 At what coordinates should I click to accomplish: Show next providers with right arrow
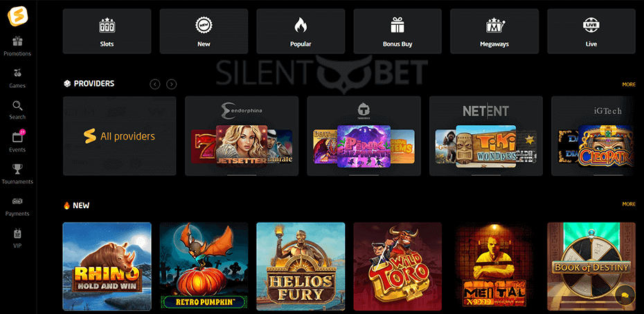172,84
